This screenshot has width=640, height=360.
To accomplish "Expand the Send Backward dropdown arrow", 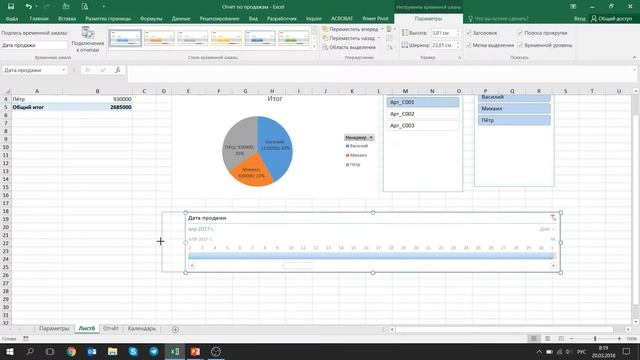I will coord(379,38).
